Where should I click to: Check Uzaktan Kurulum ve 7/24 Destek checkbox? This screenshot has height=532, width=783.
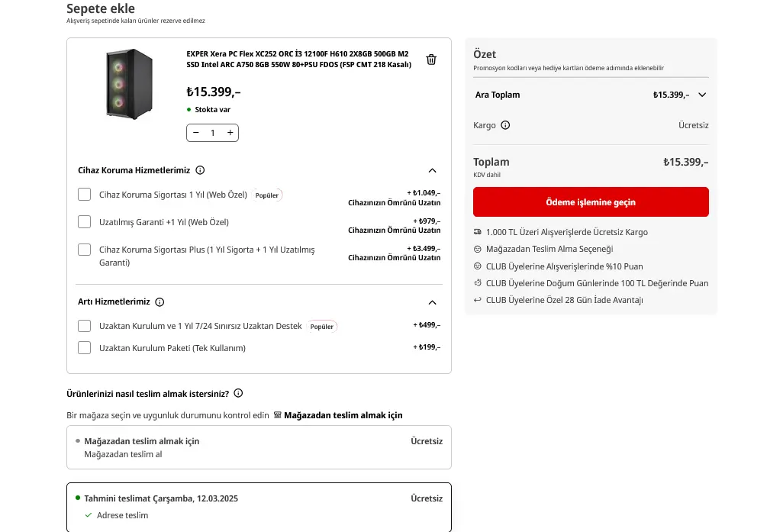click(x=85, y=326)
